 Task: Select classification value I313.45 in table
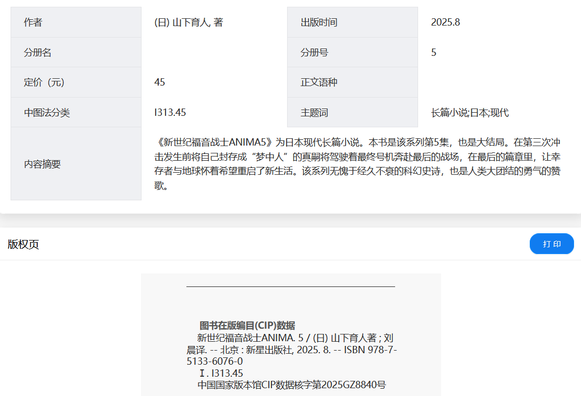pyautogui.click(x=170, y=112)
